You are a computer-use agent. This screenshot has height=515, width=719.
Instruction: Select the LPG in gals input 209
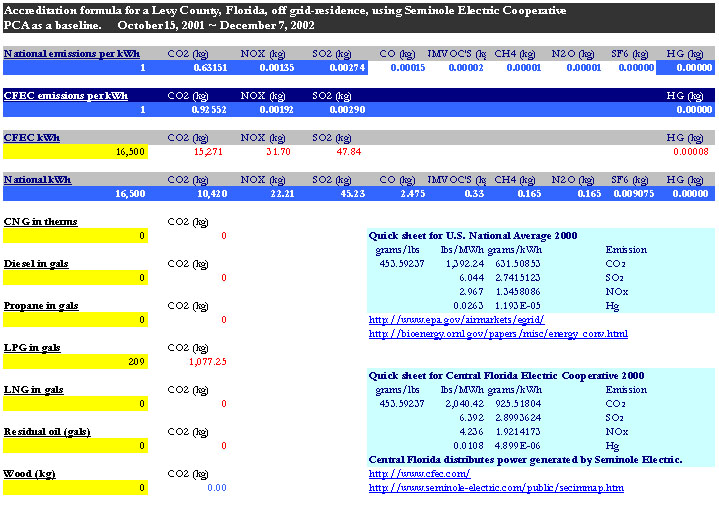(75, 362)
